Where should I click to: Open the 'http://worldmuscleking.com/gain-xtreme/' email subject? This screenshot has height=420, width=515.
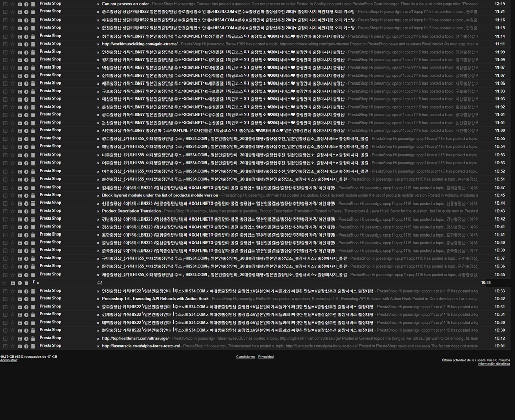click(x=140, y=44)
